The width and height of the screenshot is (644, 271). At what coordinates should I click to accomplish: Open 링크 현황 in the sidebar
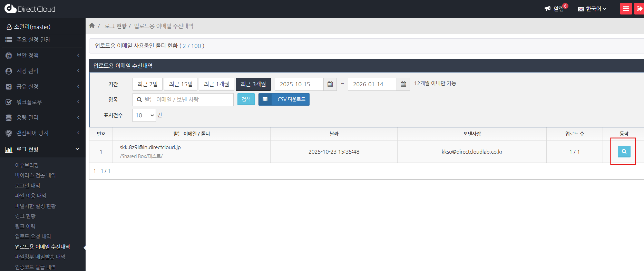point(25,216)
